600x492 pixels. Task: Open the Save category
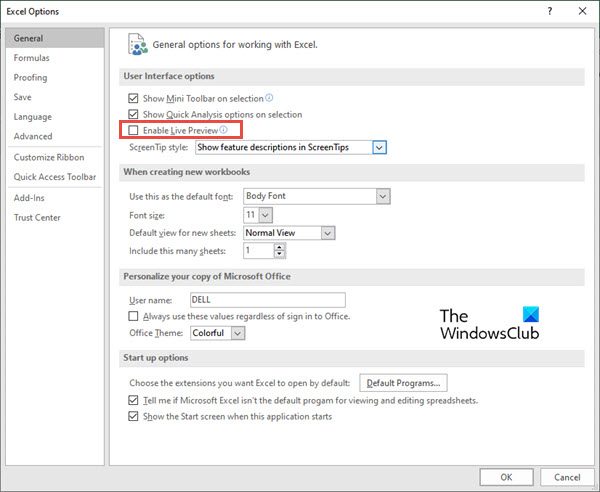pos(55,97)
